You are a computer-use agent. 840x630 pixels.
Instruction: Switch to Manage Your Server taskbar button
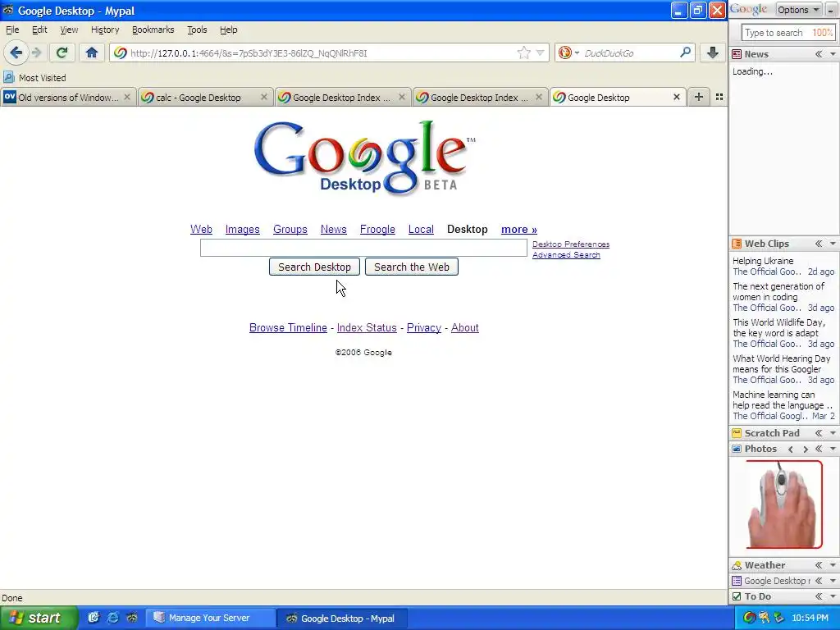pos(211,618)
